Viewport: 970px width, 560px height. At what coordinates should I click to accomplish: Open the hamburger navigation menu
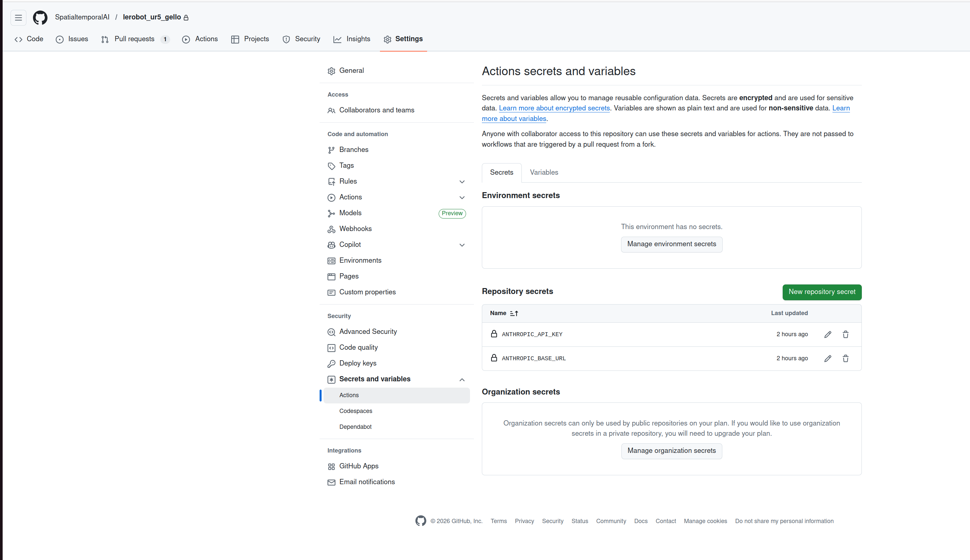pyautogui.click(x=18, y=17)
